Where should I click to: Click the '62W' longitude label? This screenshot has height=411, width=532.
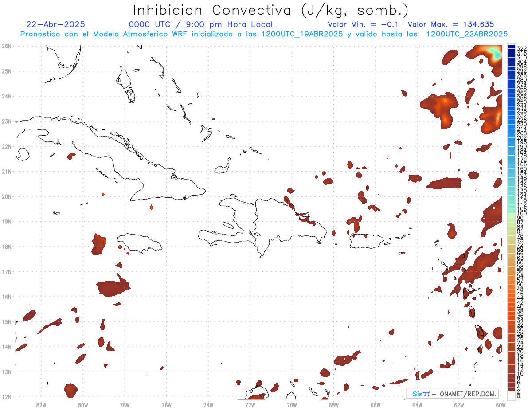click(459, 405)
